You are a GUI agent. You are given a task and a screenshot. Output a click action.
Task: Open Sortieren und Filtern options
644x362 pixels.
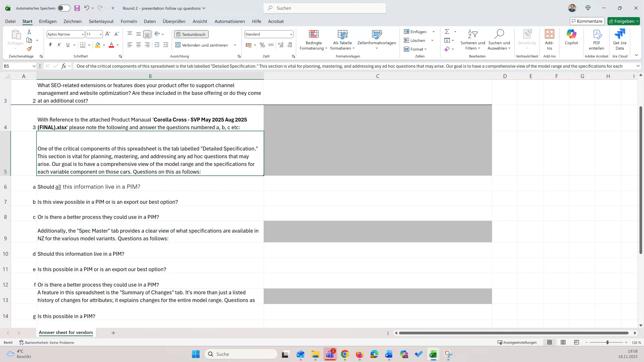pos(473,40)
